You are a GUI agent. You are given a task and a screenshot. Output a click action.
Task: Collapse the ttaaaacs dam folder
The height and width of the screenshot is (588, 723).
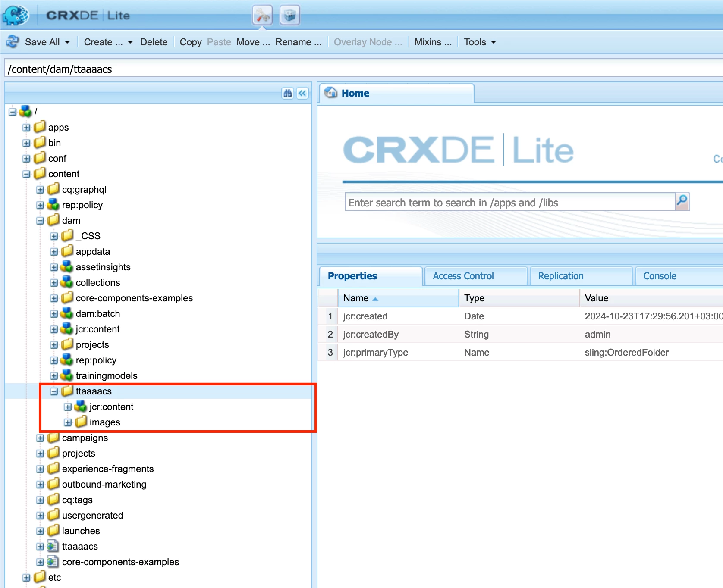coord(54,391)
